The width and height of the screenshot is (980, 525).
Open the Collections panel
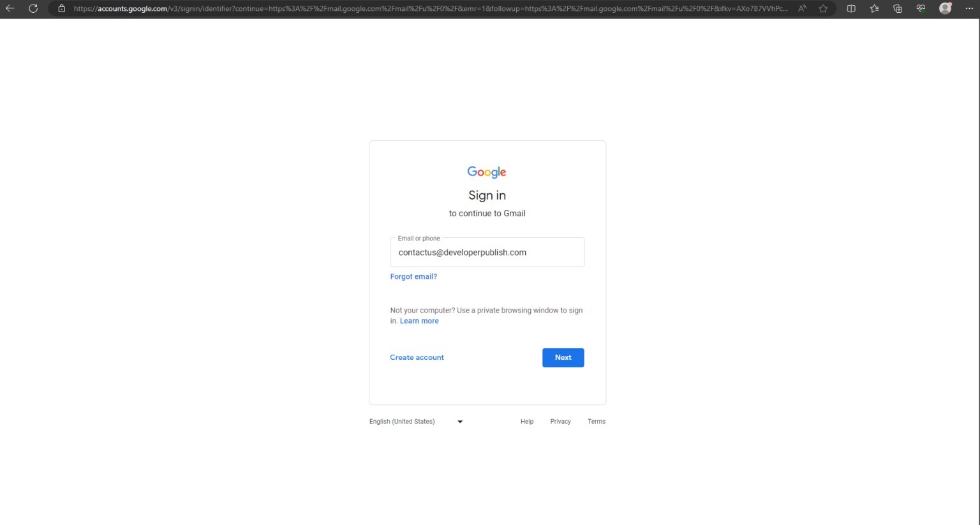[x=897, y=8]
